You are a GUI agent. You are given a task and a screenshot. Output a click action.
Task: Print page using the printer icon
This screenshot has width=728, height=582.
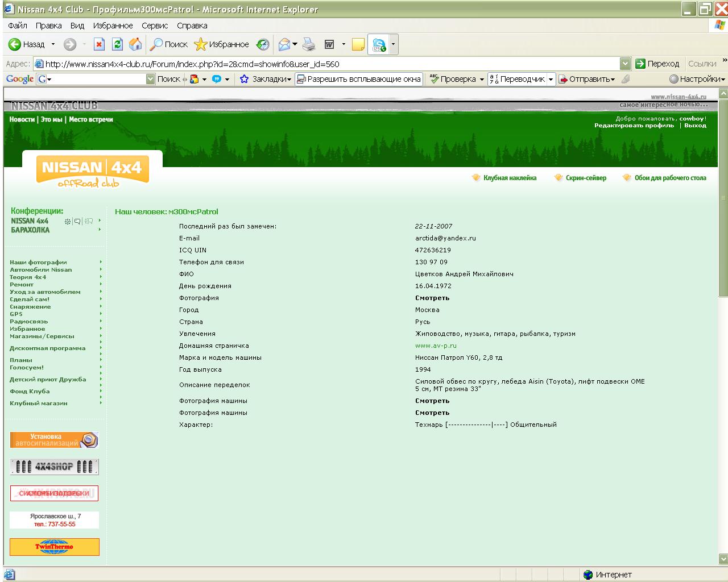(x=309, y=44)
